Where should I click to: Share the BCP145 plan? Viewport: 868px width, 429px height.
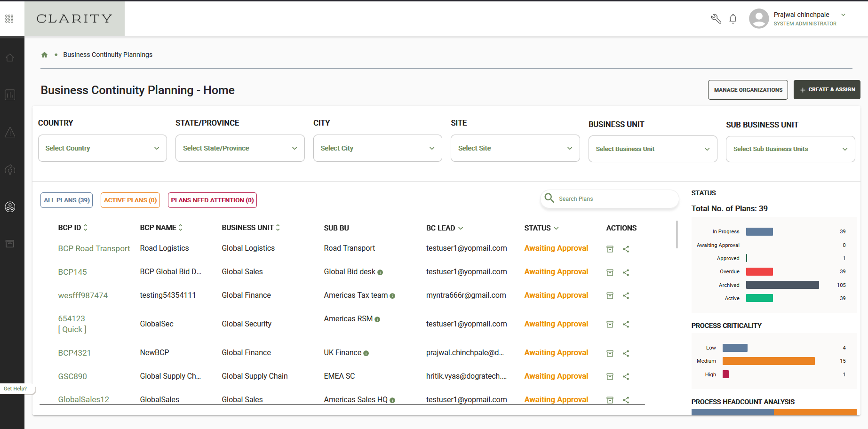coord(626,272)
